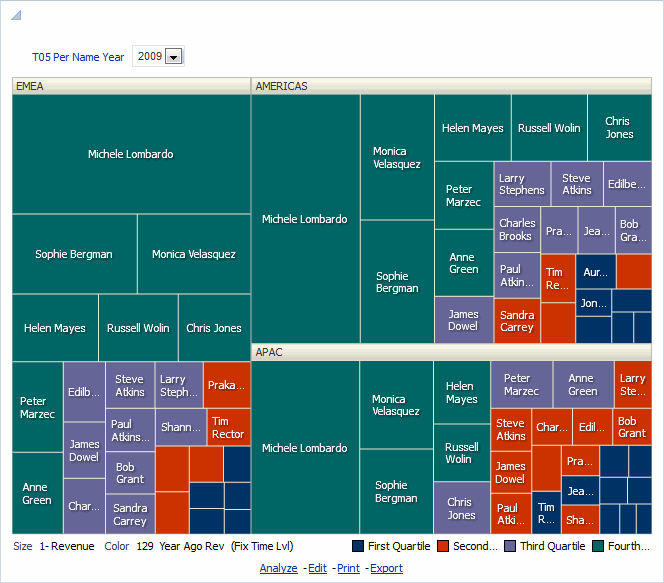This screenshot has height=583, width=664.
Task: Click the Second quartile red legend swatch
Action: coord(443,546)
